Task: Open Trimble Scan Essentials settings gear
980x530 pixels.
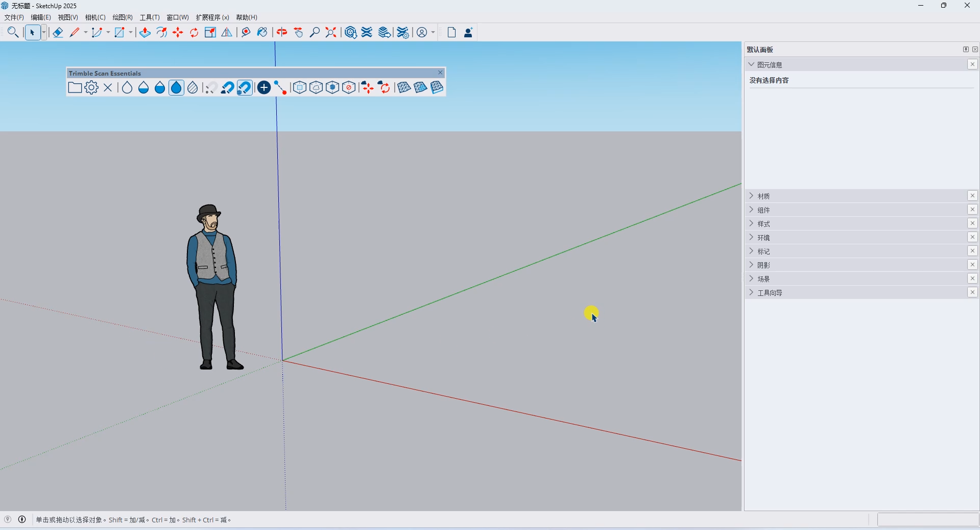Action: [x=91, y=88]
